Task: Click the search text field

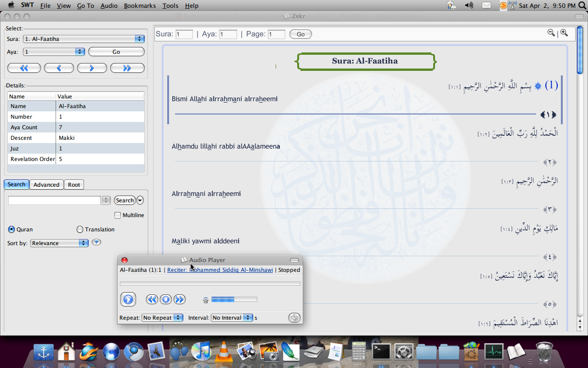Action: (54, 200)
